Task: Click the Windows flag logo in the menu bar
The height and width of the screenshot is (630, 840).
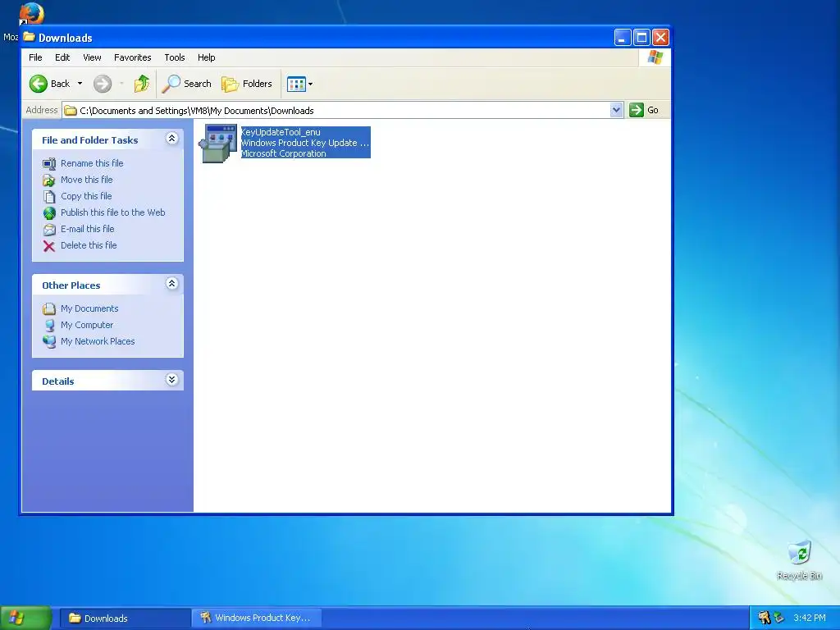Action: (655, 57)
